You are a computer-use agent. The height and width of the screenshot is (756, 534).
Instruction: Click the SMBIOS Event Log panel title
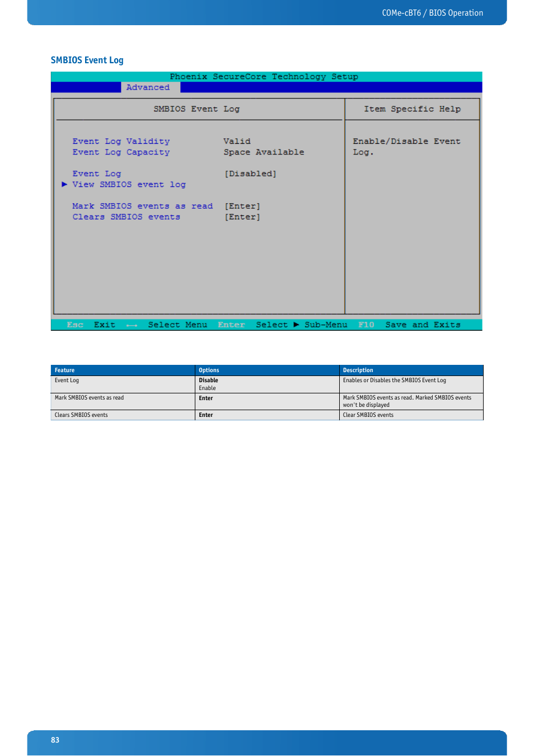[196, 109]
